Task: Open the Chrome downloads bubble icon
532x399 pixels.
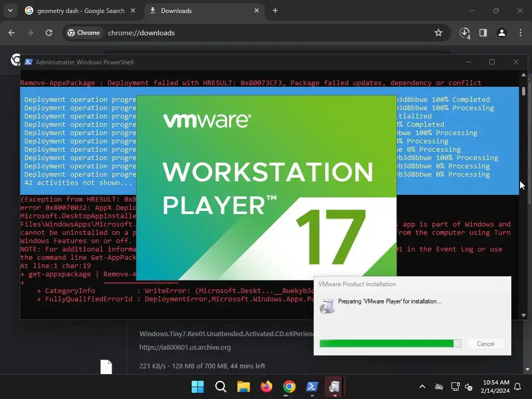Action: [x=464, y=33]
